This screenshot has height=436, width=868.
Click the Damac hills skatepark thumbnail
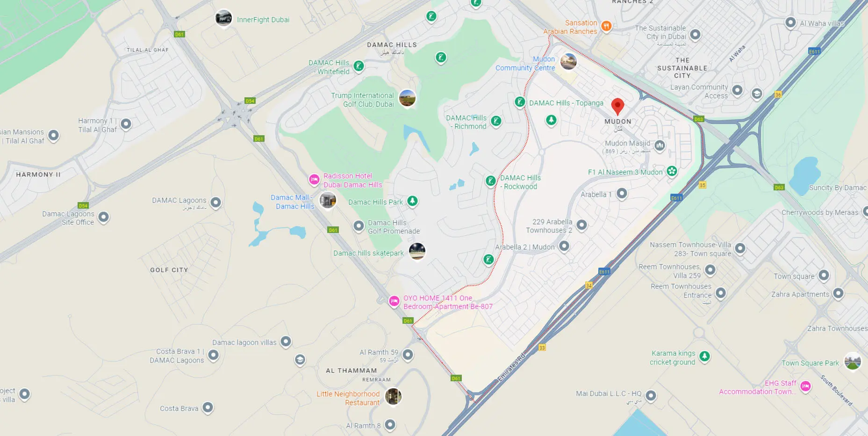pyautogui.click(x=417, y=251)
